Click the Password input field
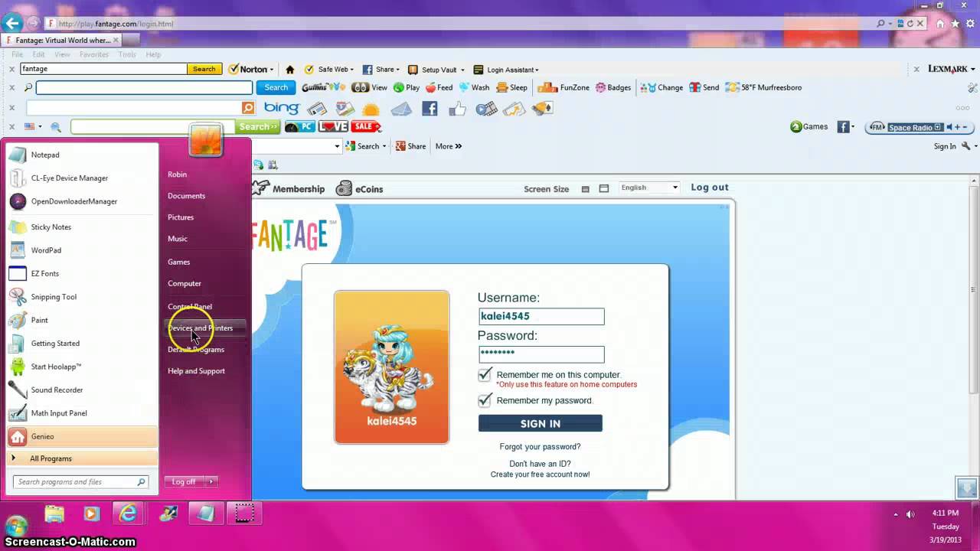This screenshot has height=551, width=980. [x=541, y=354]
